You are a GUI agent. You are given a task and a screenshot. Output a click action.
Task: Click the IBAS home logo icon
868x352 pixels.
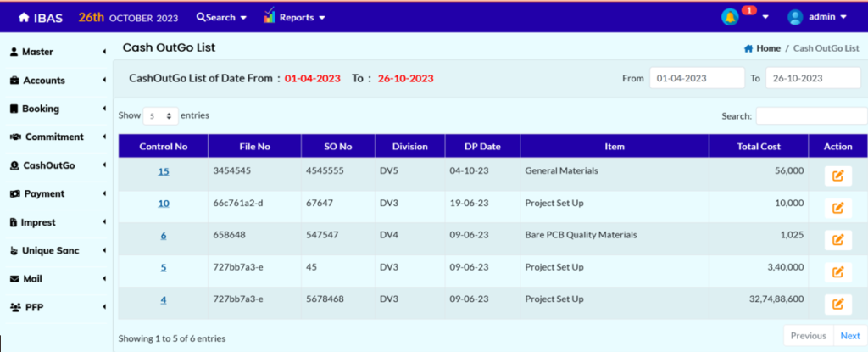25,17
